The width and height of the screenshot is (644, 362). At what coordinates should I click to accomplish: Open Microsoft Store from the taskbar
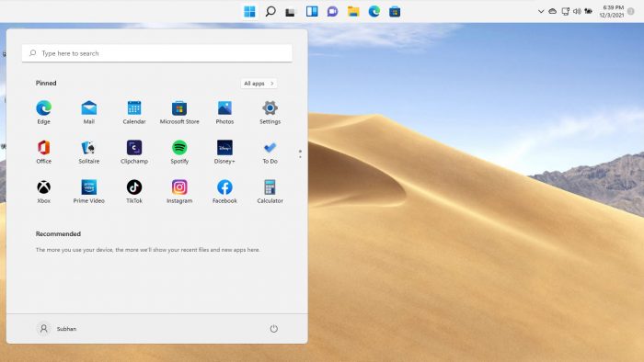point(395,11)
